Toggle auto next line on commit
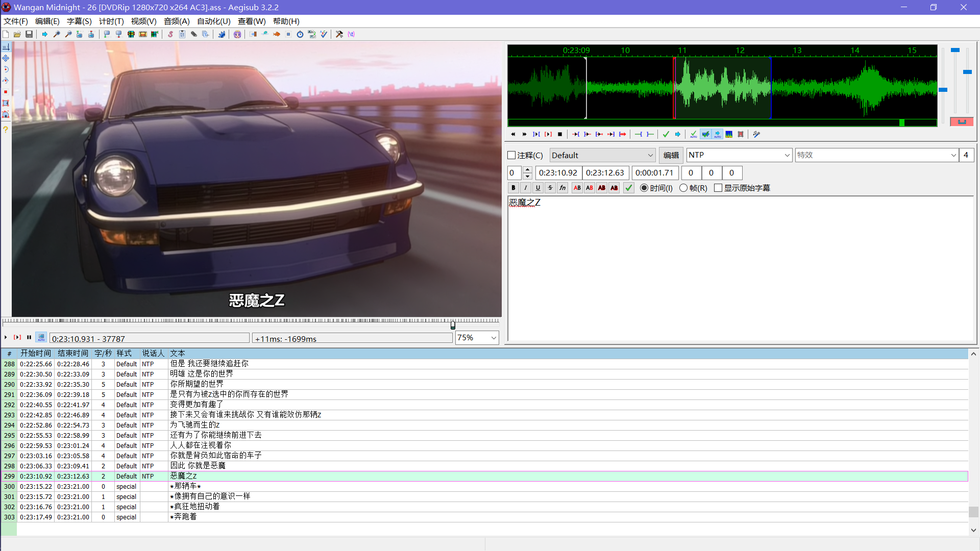The width and height of the screenshot is (980, 551). pos(705,134)
